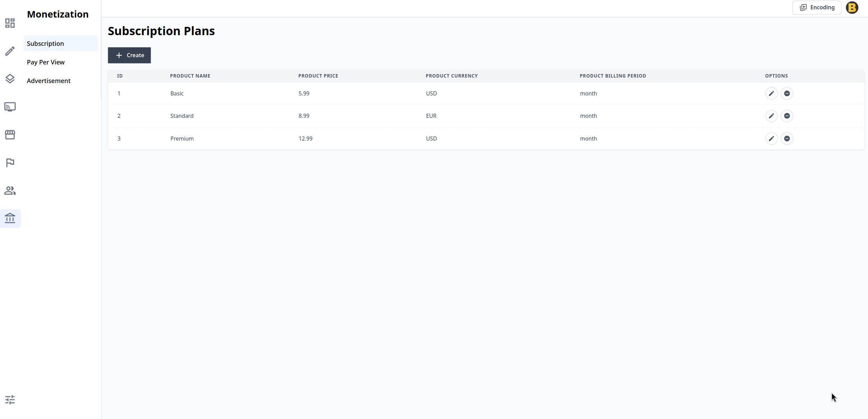The image size is (868, 419).
Task: Open settings sliders icon at sidebar bottom
Action: click(x=10, y=400)
